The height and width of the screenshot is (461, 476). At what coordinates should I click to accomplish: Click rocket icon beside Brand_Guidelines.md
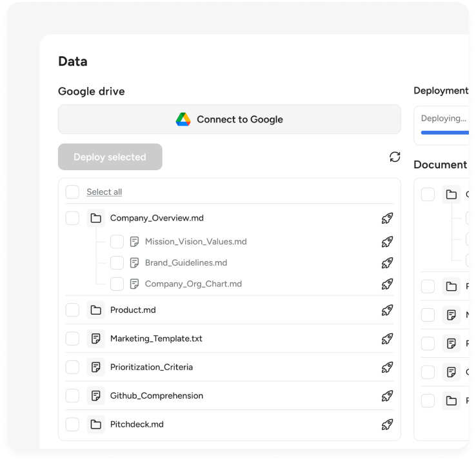click(x=387, y=262)
